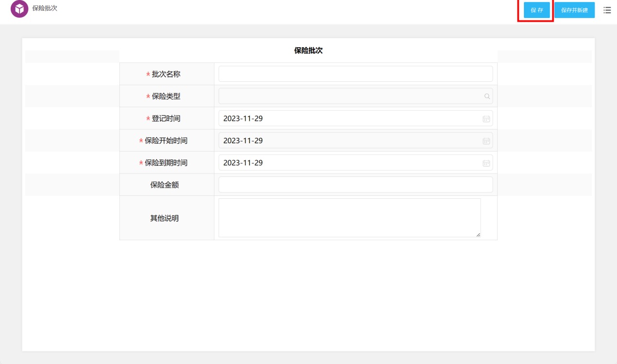Click the 登记时间 date field

click(x=356, y=118)
